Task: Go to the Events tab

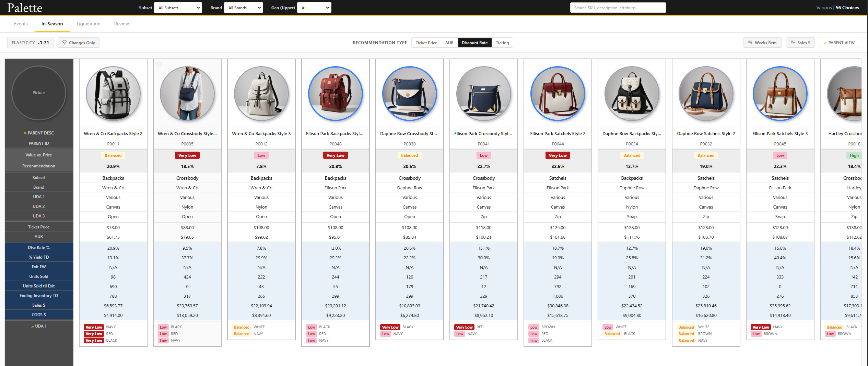Action: (x=21, y=24)
